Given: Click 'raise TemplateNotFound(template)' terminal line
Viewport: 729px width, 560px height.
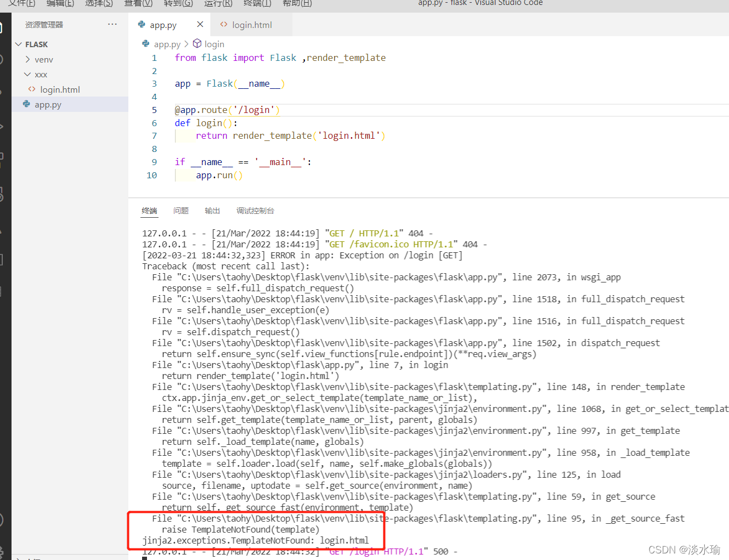Looking at the screenshot, I should coord(241,529).
